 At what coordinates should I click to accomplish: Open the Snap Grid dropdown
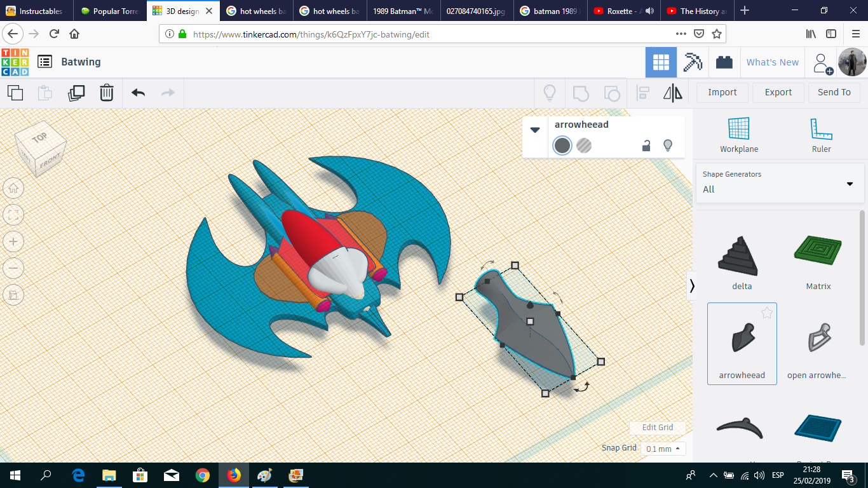point(662,449)
